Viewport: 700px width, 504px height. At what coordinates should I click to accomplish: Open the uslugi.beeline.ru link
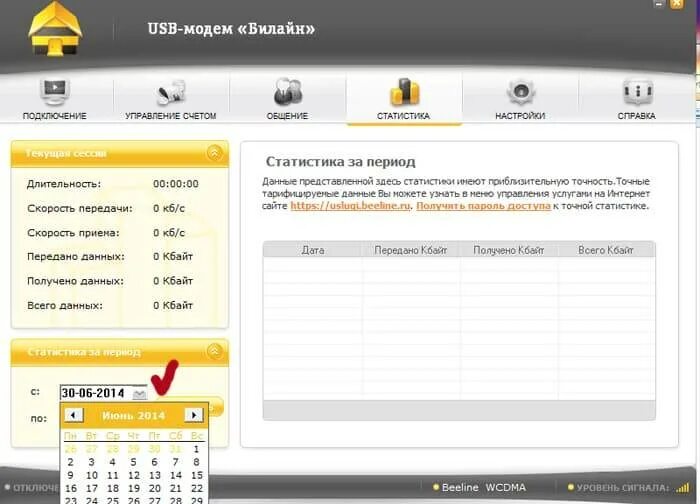click(x=350, y=206)
